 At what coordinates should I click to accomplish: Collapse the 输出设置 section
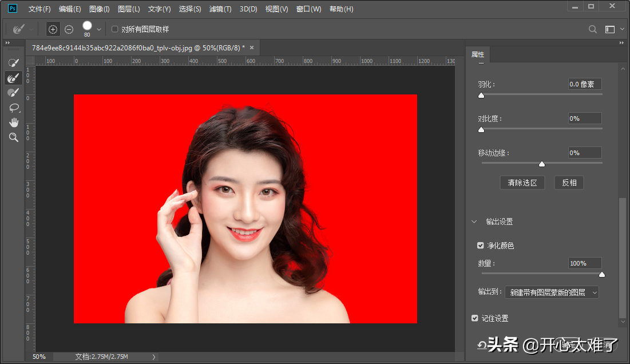[x=474, y=221]
